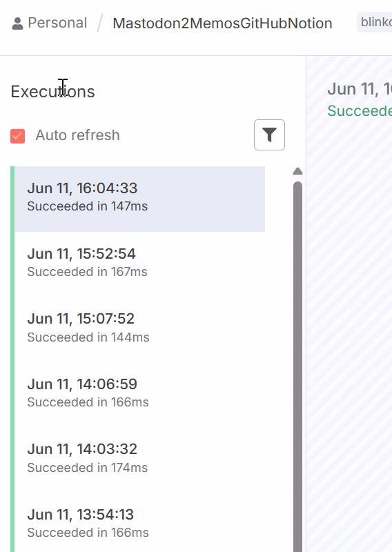Viewport: 392px width, 552px height.
Task: Click the 'Succeeded in 174ms' status line
Action: tap(88, 468)
